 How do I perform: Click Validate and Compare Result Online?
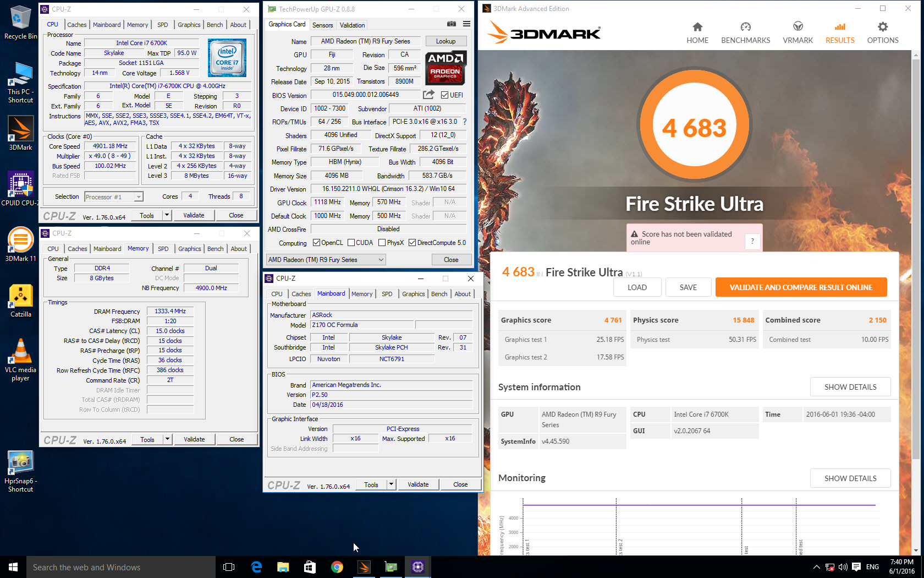point(800,287)
